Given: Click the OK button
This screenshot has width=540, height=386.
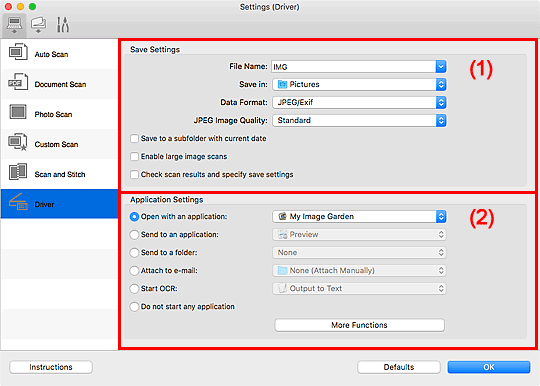Looking at the screenshot, I should pyautogui.click(x=489, y=367).
